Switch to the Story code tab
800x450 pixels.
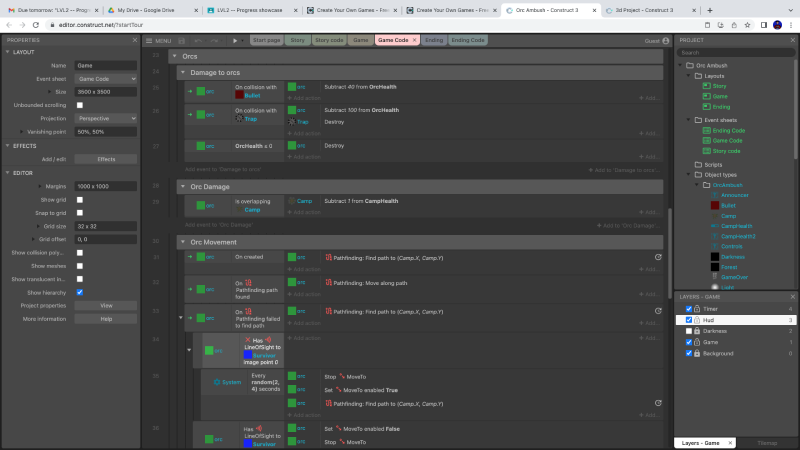click(x=328, y=41)
